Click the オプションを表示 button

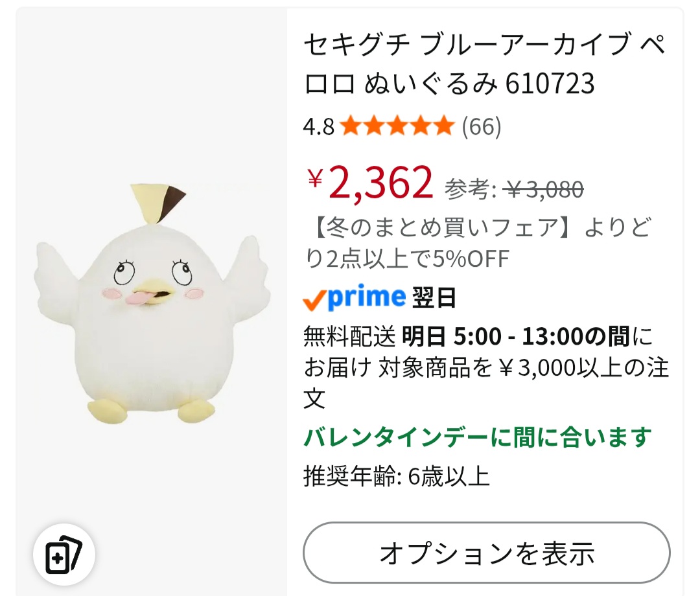tap(487, 553)
